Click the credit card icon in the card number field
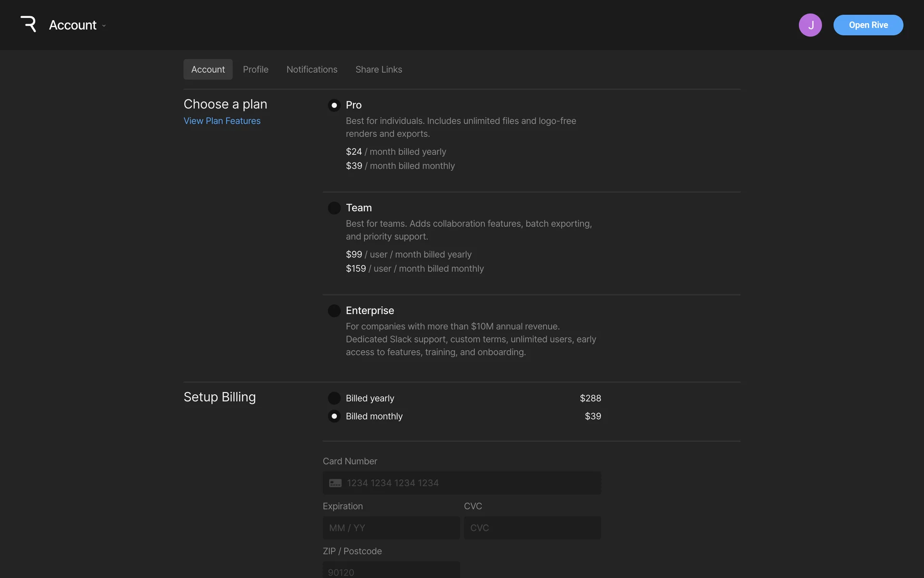Image resolution: width=924 pixels, height=578 pixels. tap(335, 483)
